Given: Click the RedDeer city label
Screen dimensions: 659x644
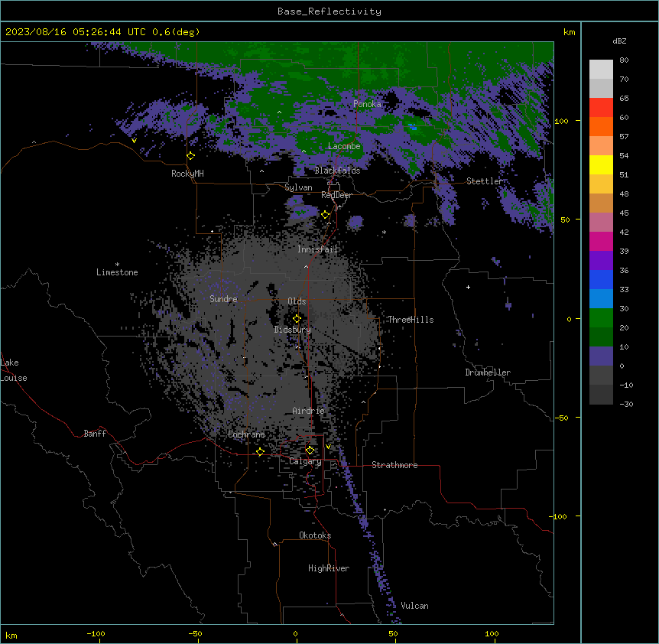Looking at the screenshot, I should (336, 195).
